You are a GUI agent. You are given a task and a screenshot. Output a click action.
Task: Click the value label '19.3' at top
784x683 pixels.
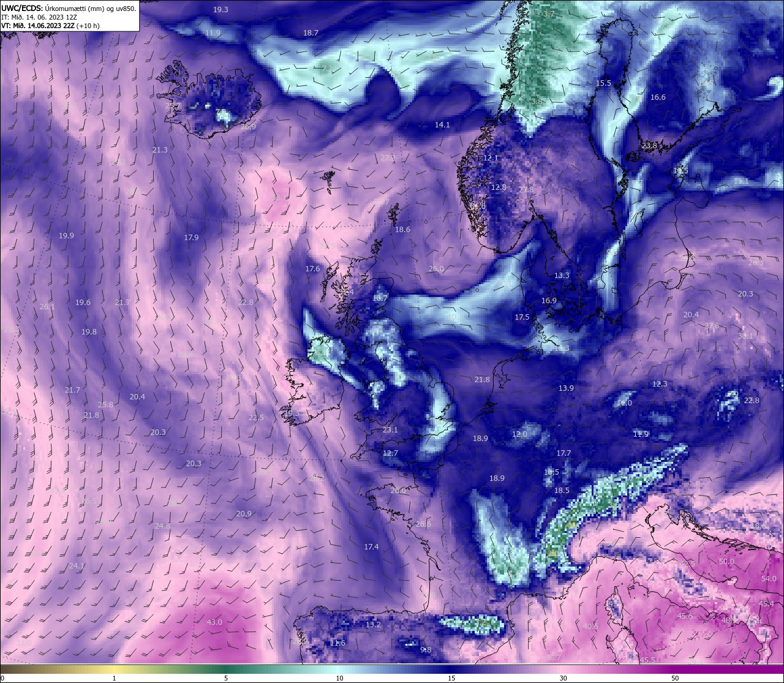click(x=221, y=10)
